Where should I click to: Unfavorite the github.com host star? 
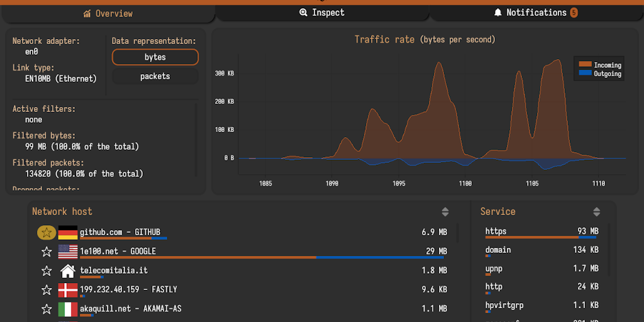46,233
